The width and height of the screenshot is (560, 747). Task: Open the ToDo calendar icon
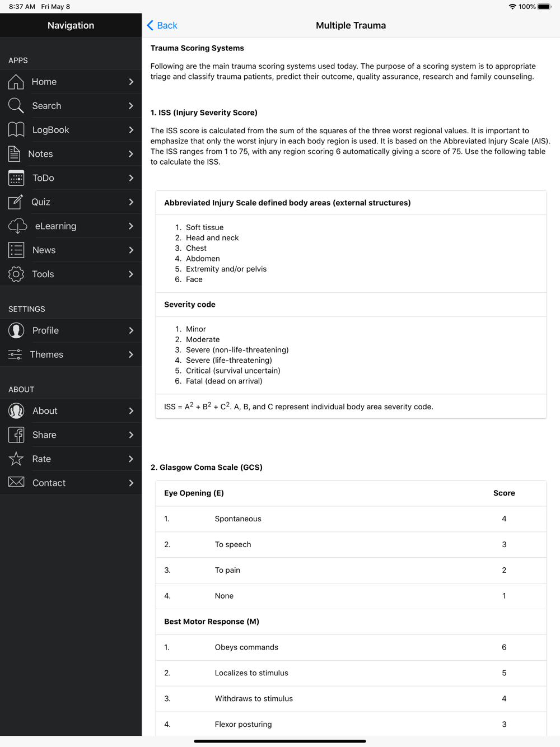pyautogui.click(x=16, y=178)
